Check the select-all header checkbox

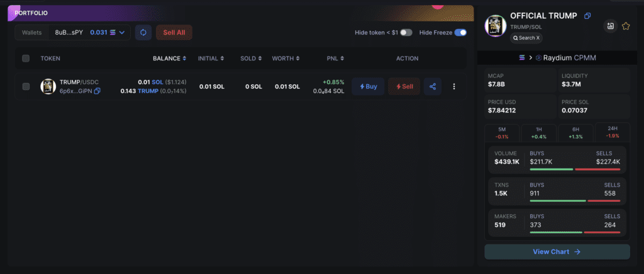[x=26, y=58]
